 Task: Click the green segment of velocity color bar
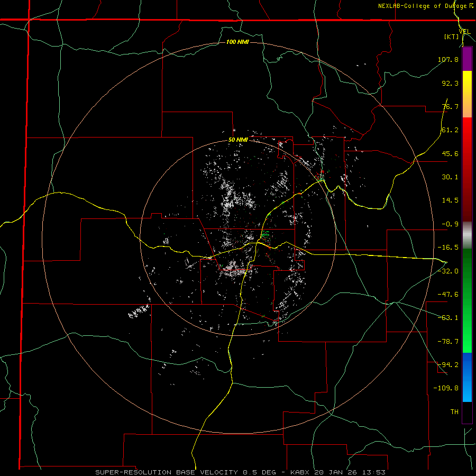click(x=467, y=300)
